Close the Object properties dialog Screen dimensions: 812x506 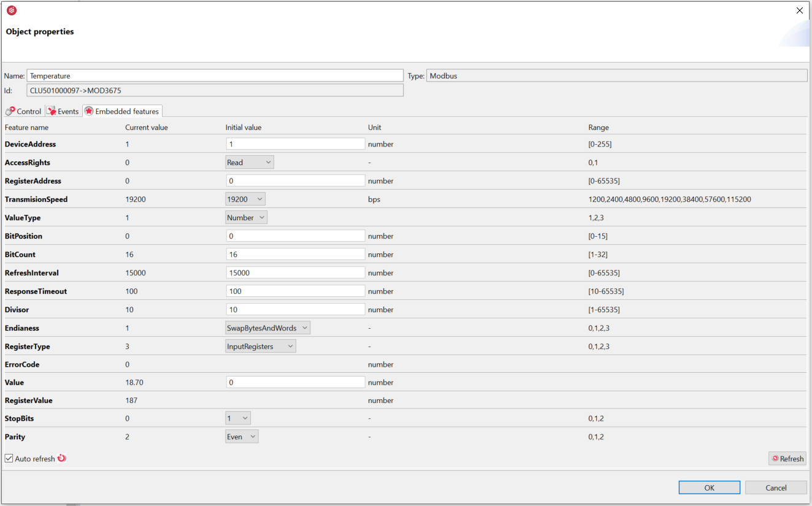click(x=799, y=10)
